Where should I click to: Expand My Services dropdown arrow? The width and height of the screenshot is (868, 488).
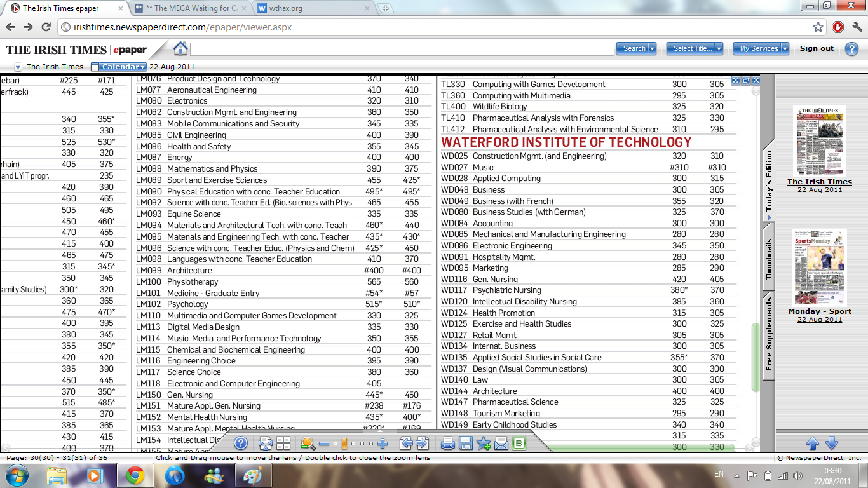[x=785, y=48]
